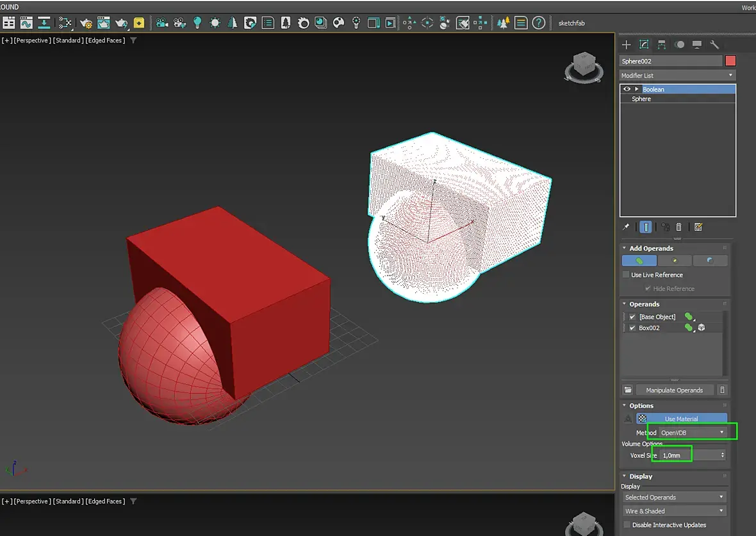Image resolution: width=756 pixels, height=536 pixels.
Task: Open the Utilities wrench panel
Action: point(714,45)
